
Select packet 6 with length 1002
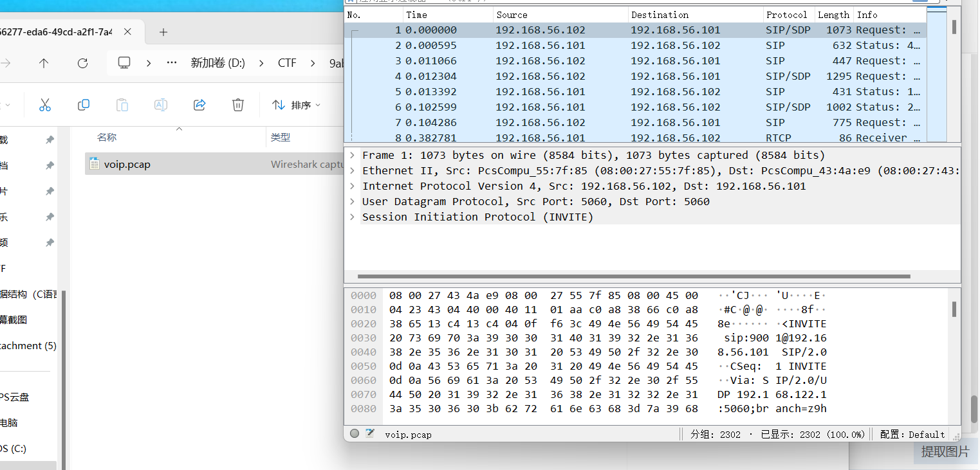coord(636,107)
